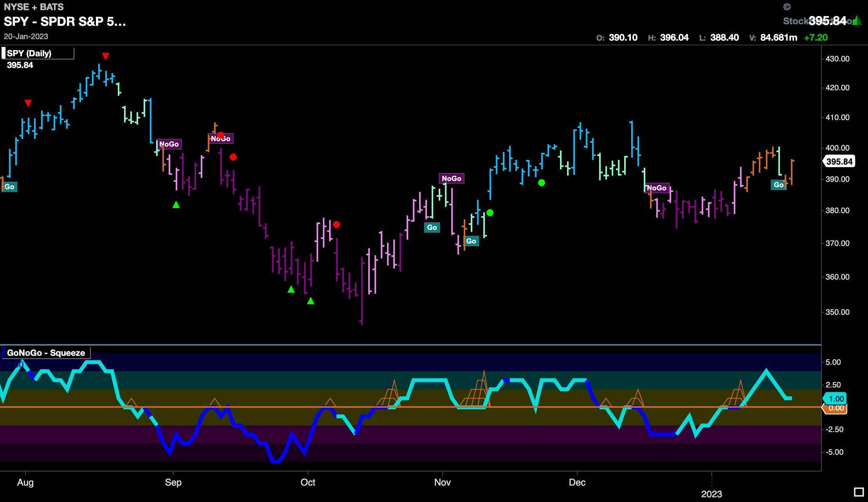Click the square icon in bottom-right corner
Image resolution: width=868 pixels, height=502 pixels.
click(859, 492)
